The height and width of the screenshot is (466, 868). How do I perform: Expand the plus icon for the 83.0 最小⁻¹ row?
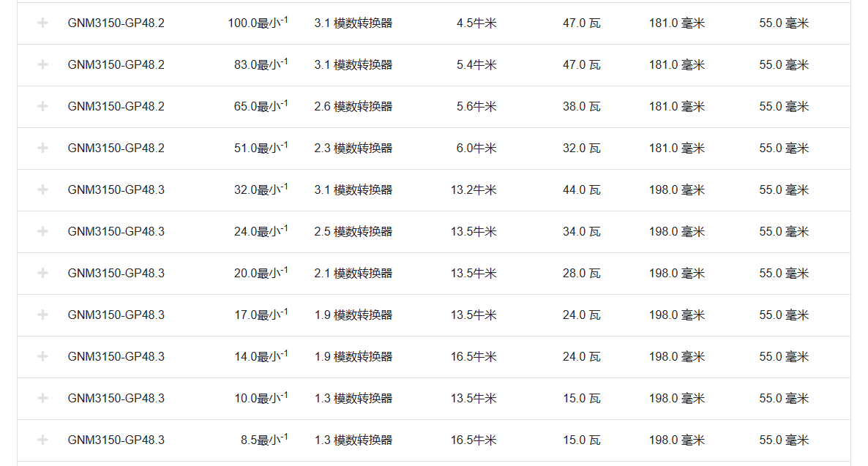43,64
